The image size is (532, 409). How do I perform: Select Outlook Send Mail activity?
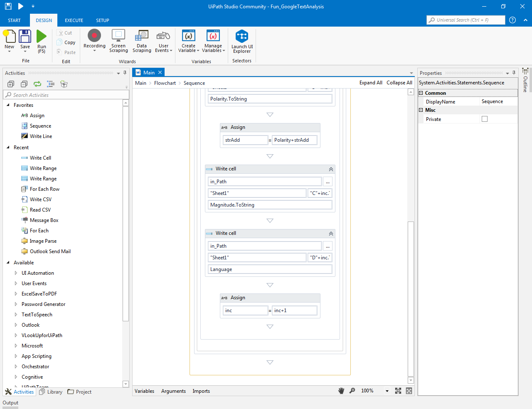pyautogui.click(x=50, y=251)
